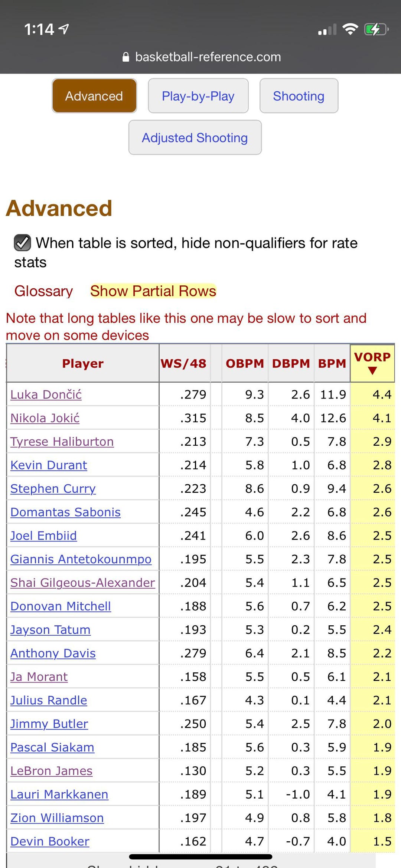Switch to the Play-by-Play tab

point(198,96)
